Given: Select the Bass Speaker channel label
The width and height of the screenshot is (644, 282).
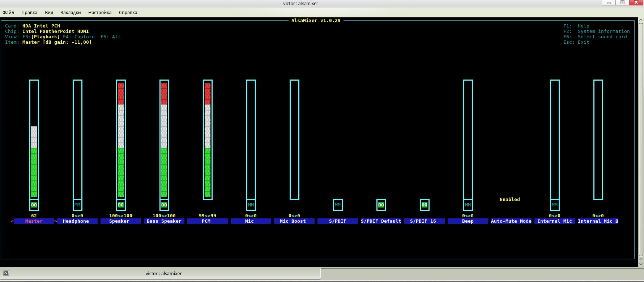Looking at the screenshot, I should [x=164, y=221].
